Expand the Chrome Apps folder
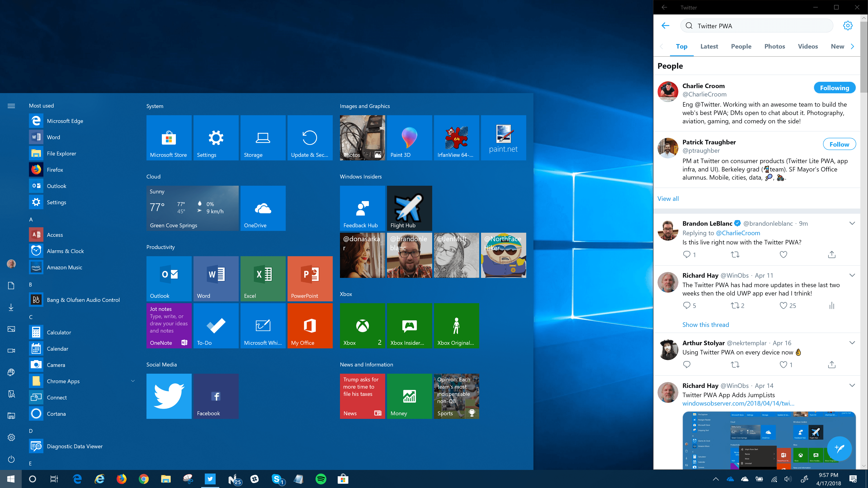 [x=133, y=381]
